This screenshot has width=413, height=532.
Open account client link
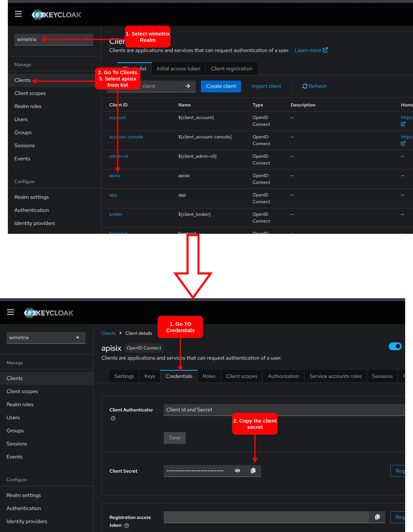[x=117, y=117]
